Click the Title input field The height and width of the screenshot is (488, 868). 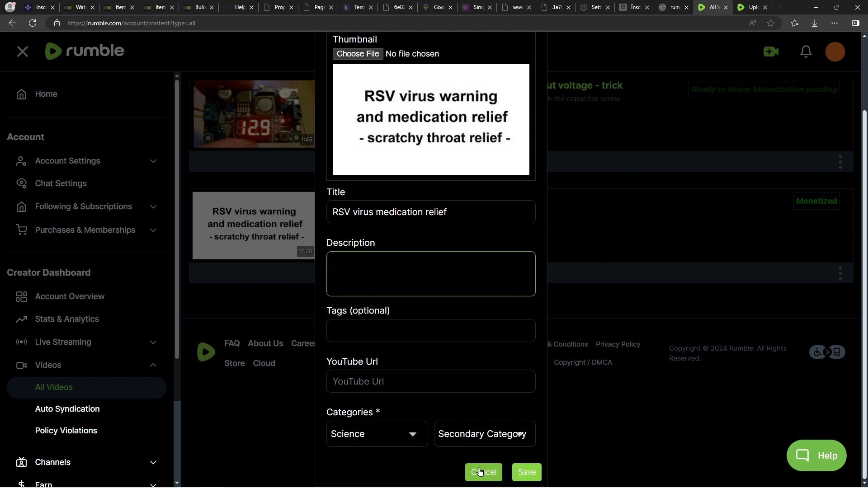(431, 212)
